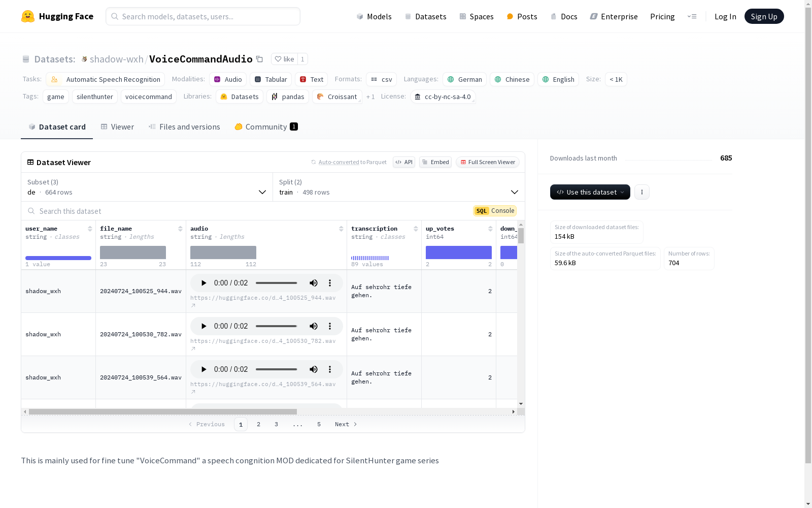Click the Embed button

click(435, 162)
